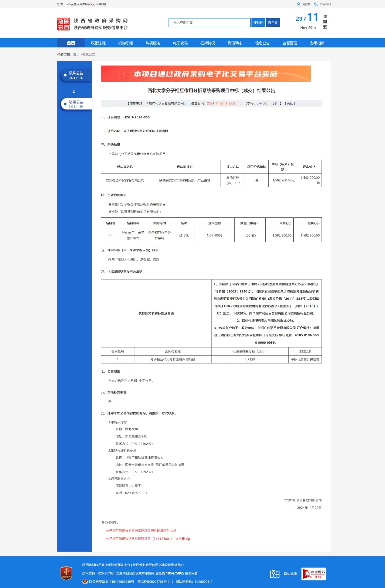Click the police filing badge icon
The height and width of the screenshot is (588, 385).
pos(85,582)
